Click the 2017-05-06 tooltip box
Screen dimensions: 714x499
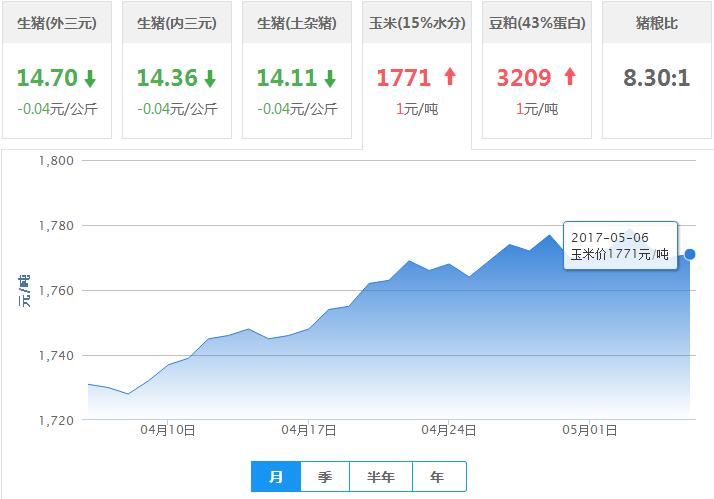[620, 245]
